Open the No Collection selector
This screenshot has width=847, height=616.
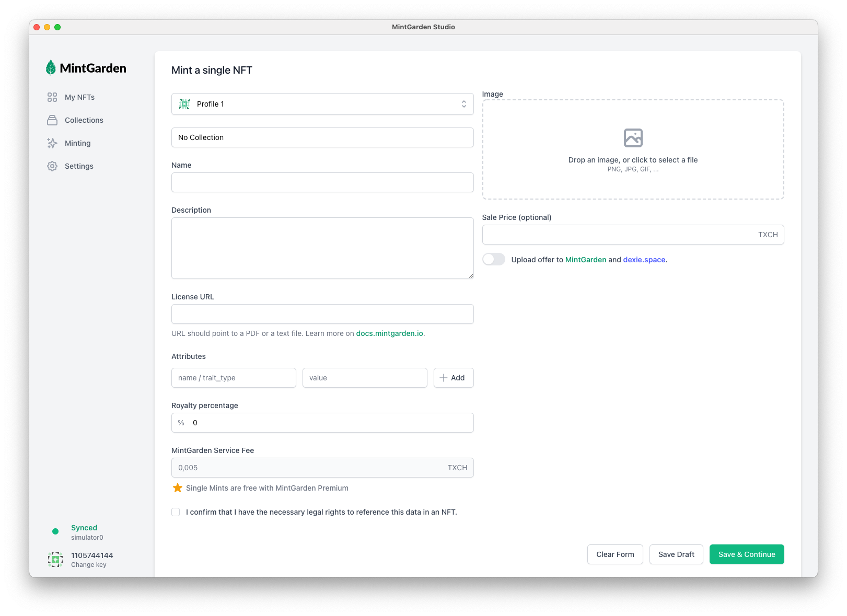point(322,137)
